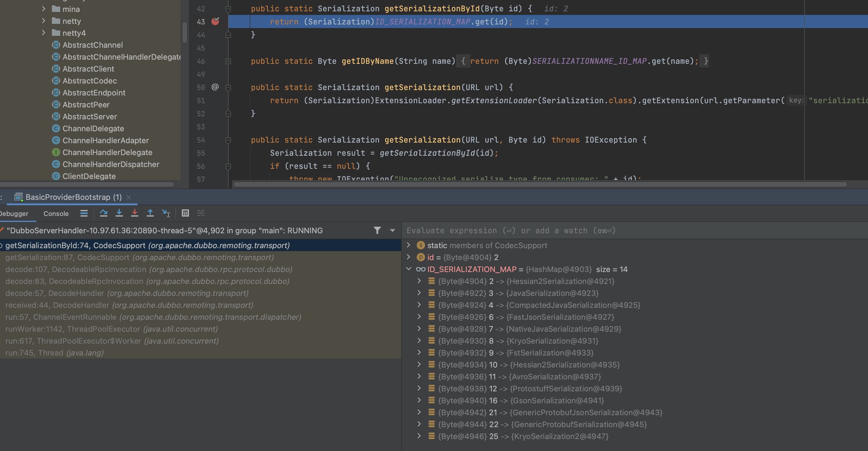Toggle code fold at line 42
The image size is (868, 451).
[228, 9]
